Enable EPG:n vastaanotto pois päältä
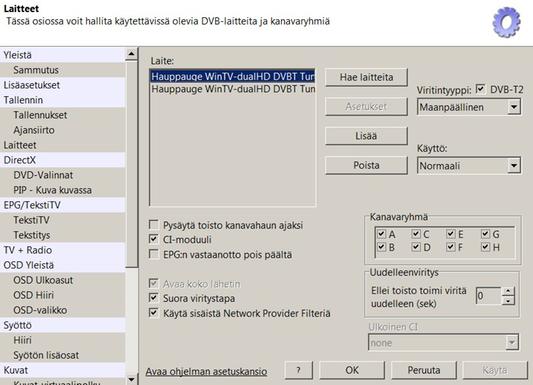533x385 pixels. [x=154, y=254]
